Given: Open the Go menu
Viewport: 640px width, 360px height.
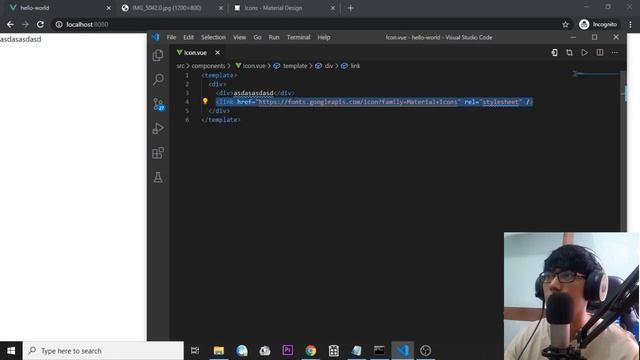Looking at the screenshot, I should 257,37.
